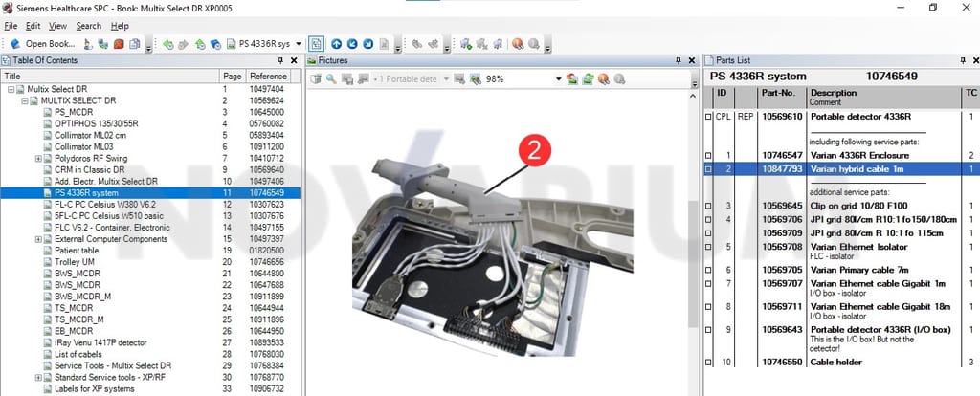Close the Pictures panel
980x396 pixels.
(692, 60)
